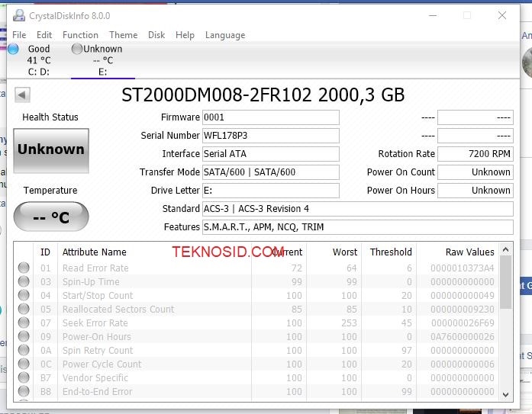Open the Help menu

(x=185, y=35)
